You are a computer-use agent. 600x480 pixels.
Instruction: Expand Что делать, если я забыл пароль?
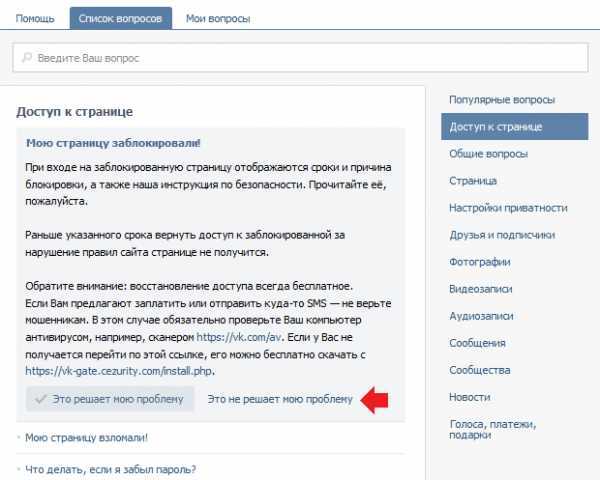point(111,469)
